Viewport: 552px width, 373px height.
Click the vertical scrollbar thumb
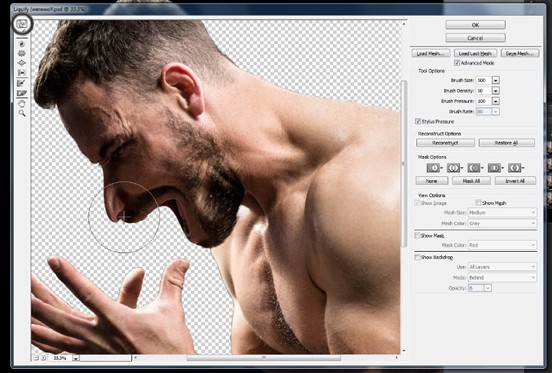click(x=404, y=163)
